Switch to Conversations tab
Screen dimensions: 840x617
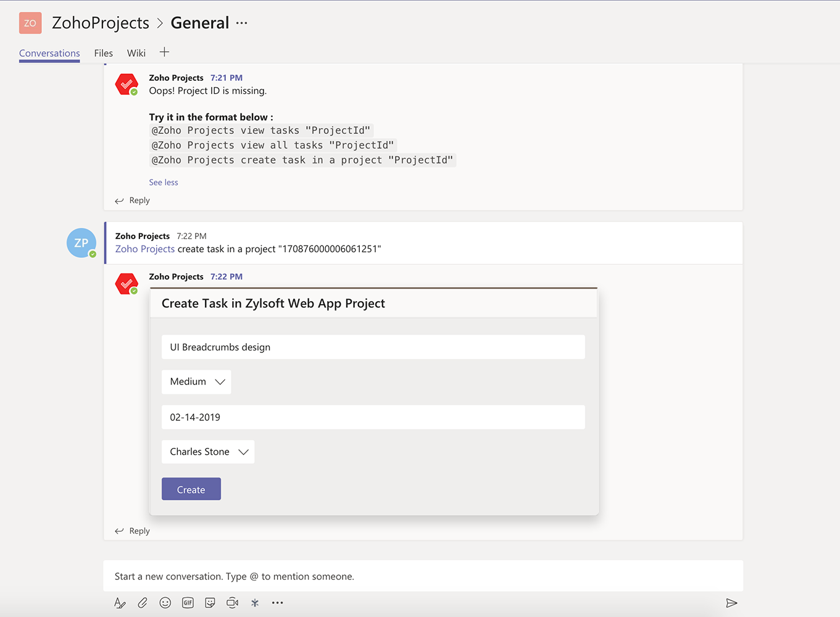coord(49,53)
